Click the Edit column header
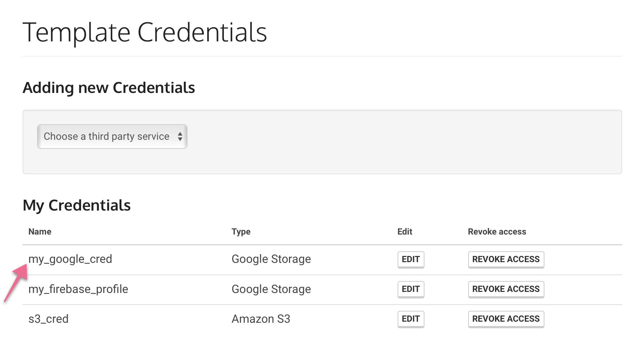The width and height of the screenshot is (644, 350). [405, 232]
